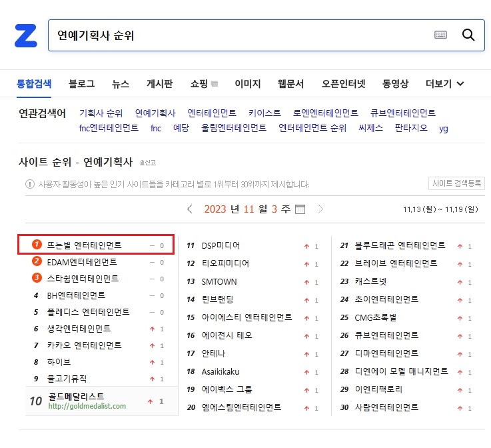The image size is (491, 448).
Task: Open rank 14 린브랜딩
Action: tap(217, 299)
